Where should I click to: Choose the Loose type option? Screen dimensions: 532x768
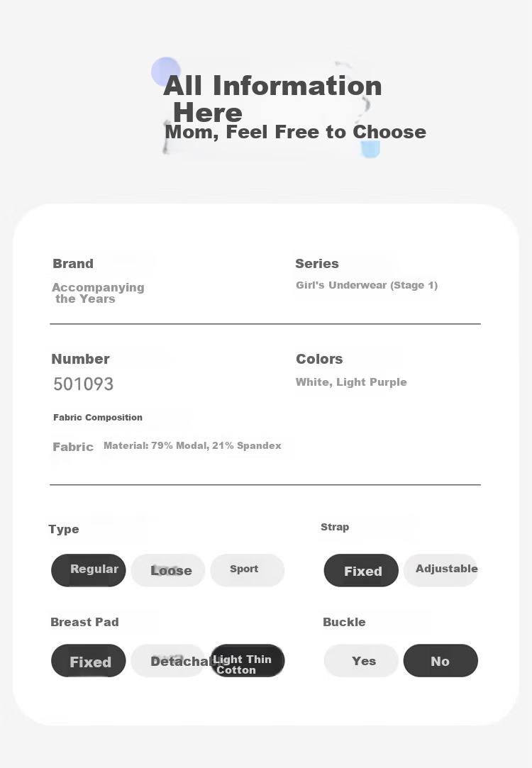(168, 570)
